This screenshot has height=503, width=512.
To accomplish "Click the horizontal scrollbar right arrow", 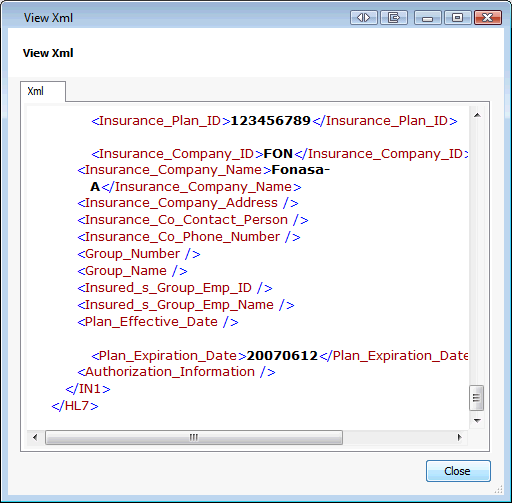I will [x=460, y=437].
